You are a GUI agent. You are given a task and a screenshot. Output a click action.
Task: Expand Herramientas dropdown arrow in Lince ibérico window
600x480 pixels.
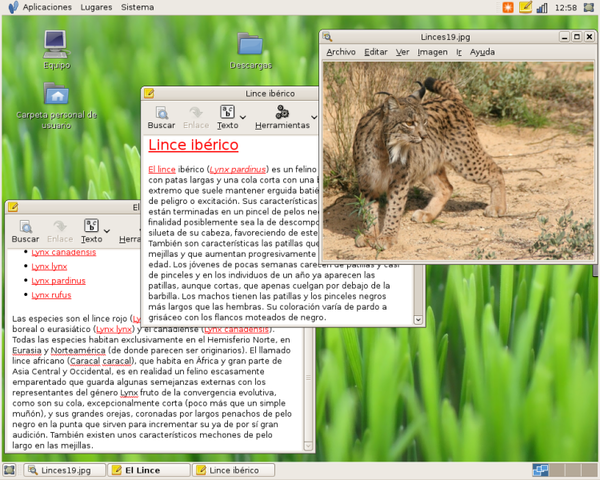click(x=314, y=117)
